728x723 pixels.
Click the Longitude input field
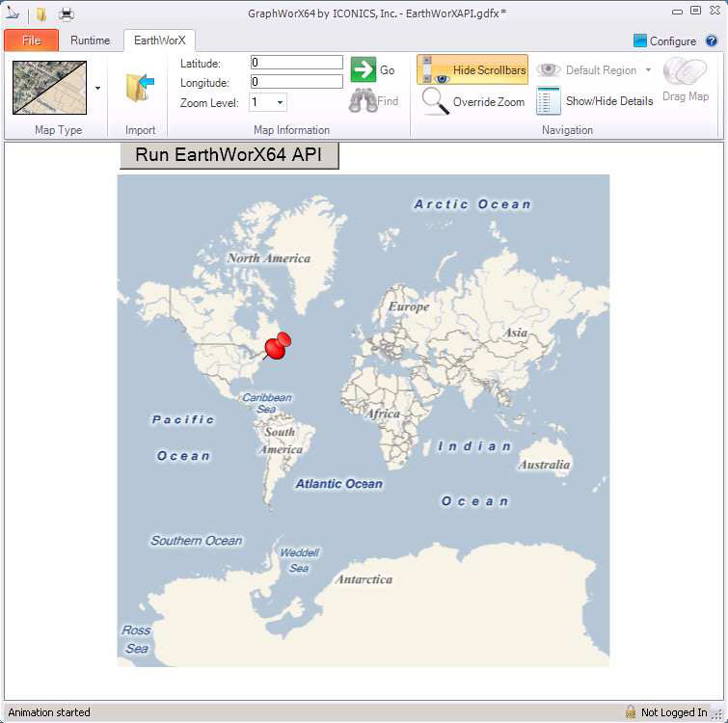pos(296,82)
